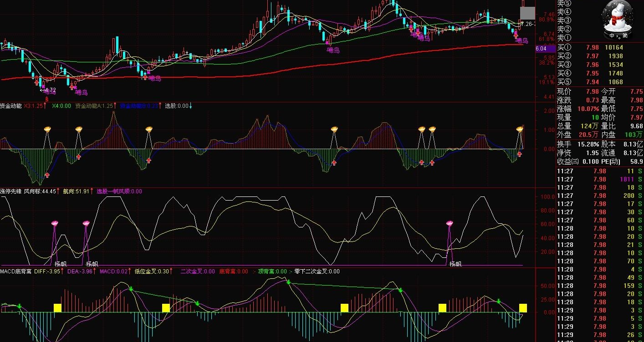Click the red up-arrow below last gold ingot
This screenshot has height=342, width=644.
pos(520,155)
